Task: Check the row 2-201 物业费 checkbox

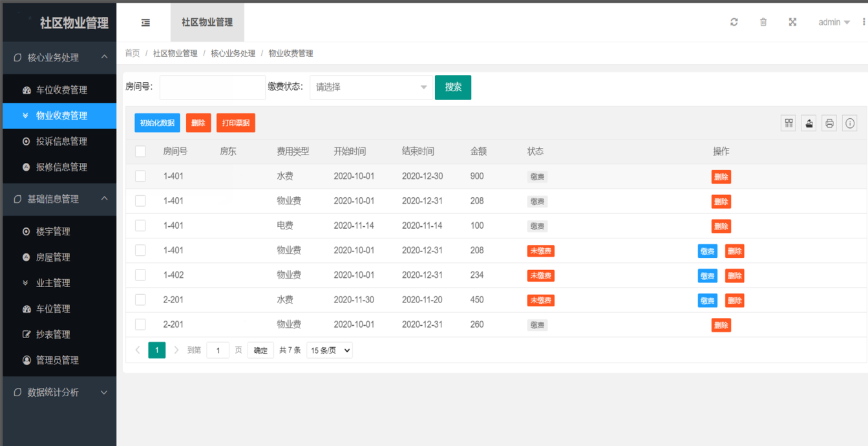Action: pos(140,324)
